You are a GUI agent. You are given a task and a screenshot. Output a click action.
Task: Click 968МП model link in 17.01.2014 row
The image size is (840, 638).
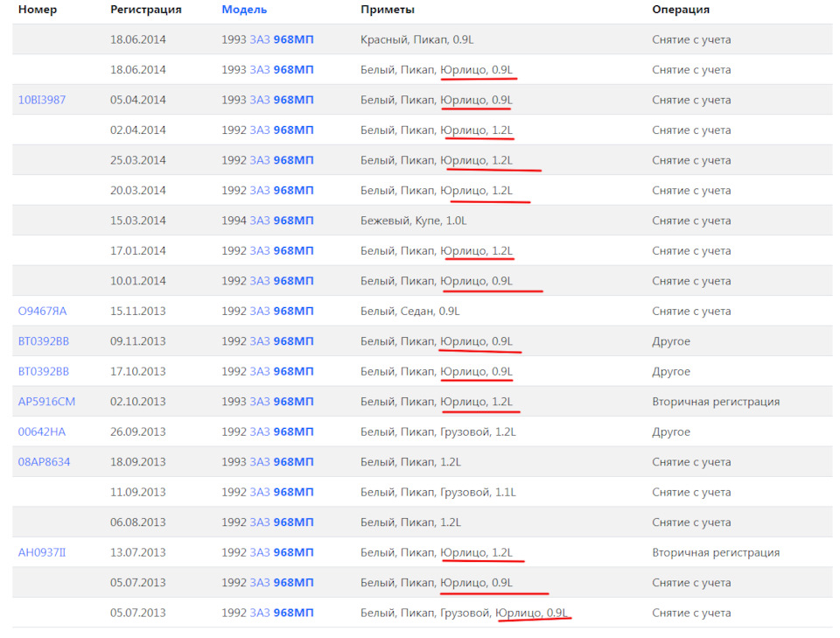294,250
